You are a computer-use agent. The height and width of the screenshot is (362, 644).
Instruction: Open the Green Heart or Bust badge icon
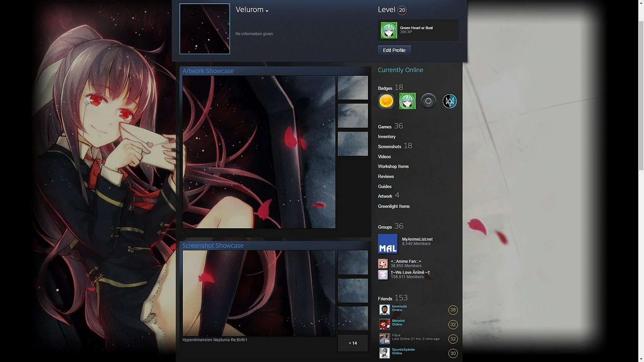click(389, 31)
